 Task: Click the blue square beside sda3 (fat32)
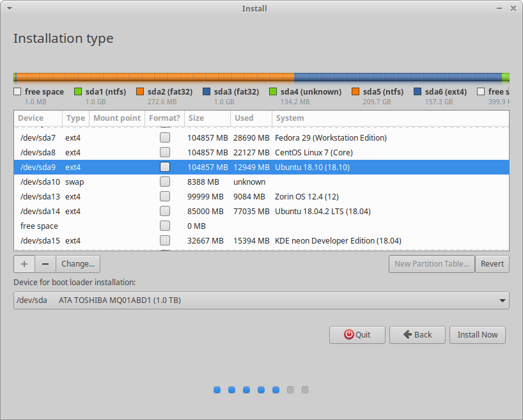pyautogui.click(x=205, y=91)
